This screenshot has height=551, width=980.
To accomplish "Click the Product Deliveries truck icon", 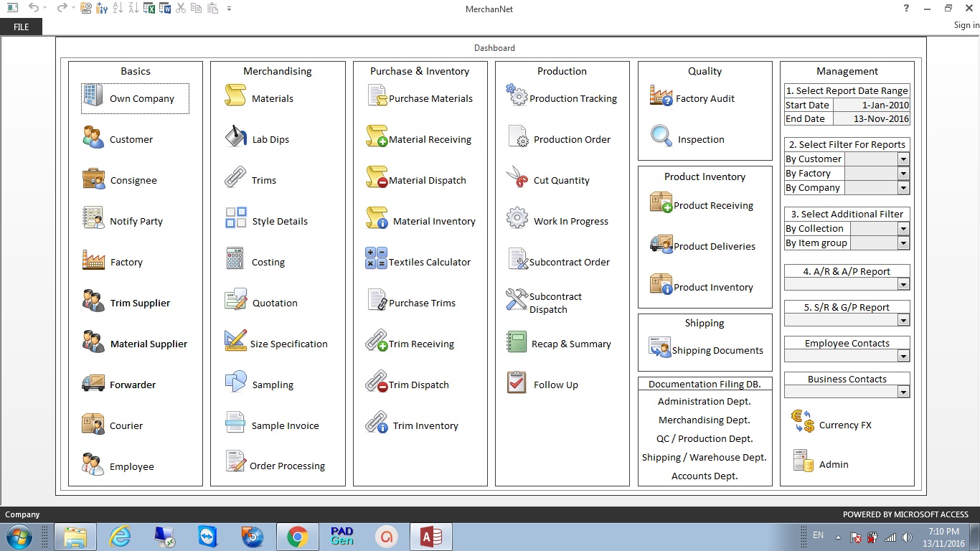I will (661, 244).
